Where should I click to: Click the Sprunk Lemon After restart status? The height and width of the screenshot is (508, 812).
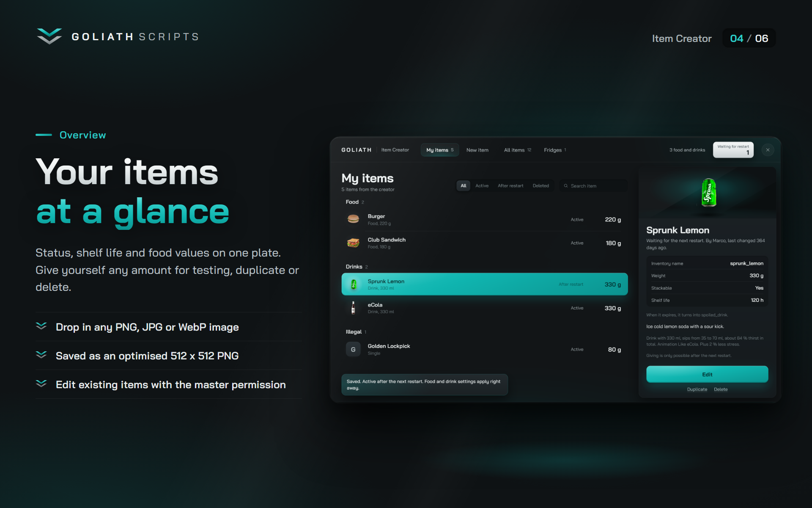coord(571,284)
